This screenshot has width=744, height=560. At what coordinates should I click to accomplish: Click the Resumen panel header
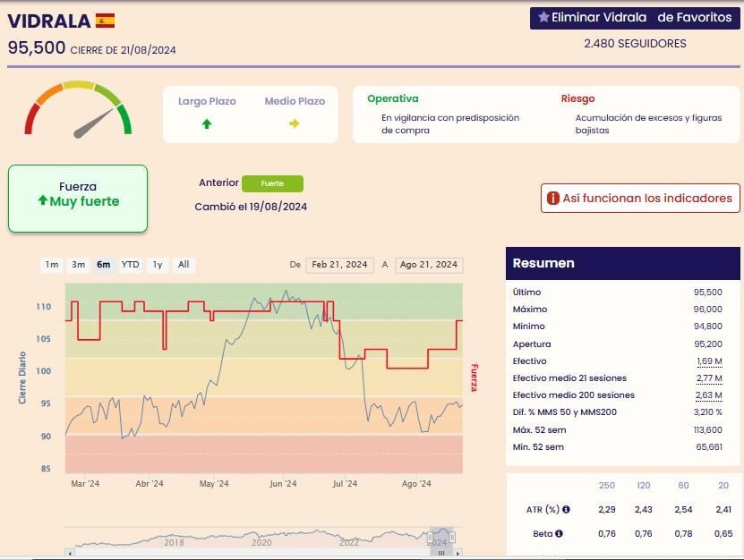coord(622,263)
